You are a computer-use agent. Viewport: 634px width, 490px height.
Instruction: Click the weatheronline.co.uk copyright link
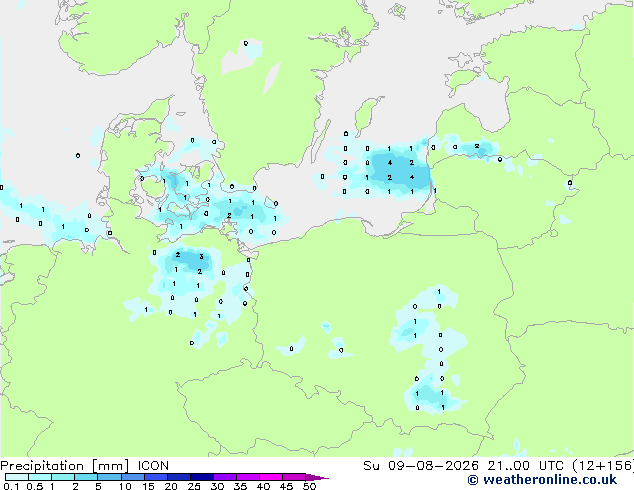tap(542, 480)
